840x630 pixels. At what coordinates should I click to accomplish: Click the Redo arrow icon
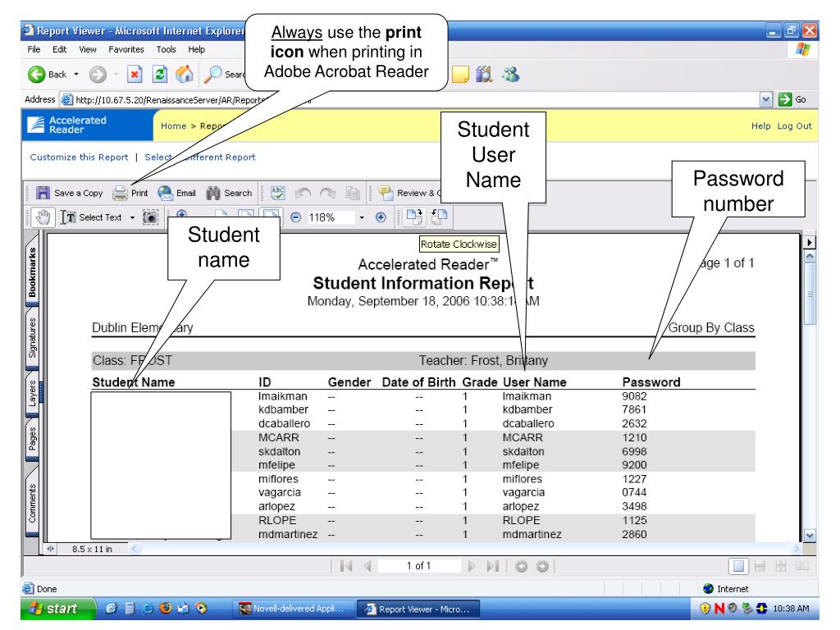pos(328,193)
